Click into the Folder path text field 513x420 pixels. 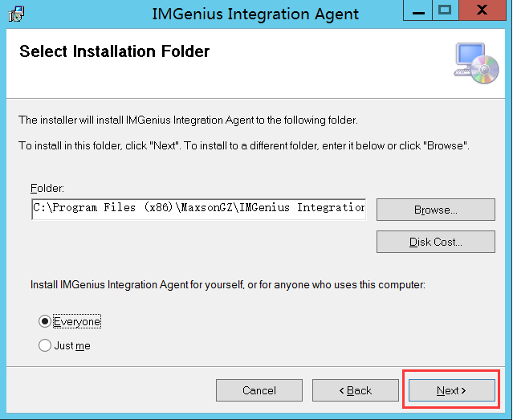[198, 209]
